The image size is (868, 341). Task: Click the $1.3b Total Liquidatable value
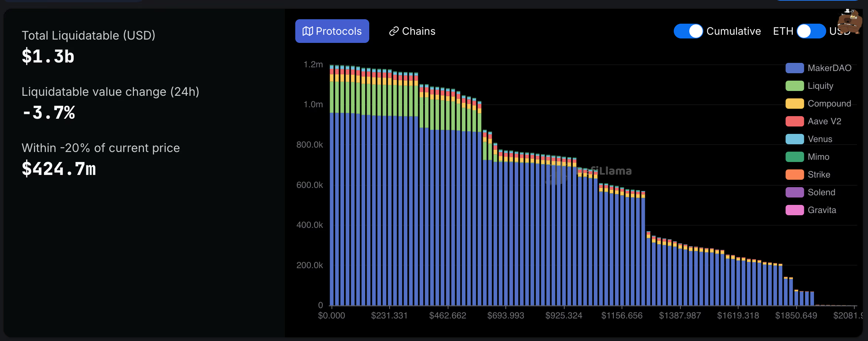coord(48,57)
